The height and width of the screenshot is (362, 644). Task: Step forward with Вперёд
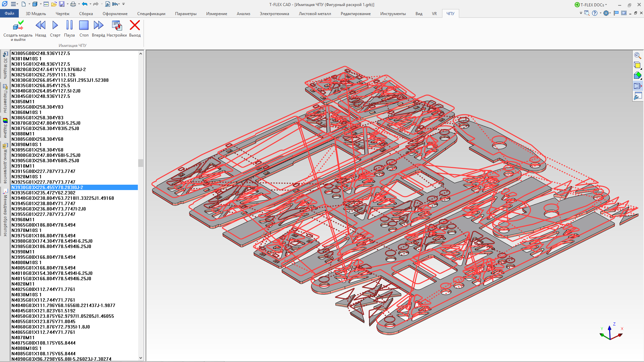tap(99, 29)
